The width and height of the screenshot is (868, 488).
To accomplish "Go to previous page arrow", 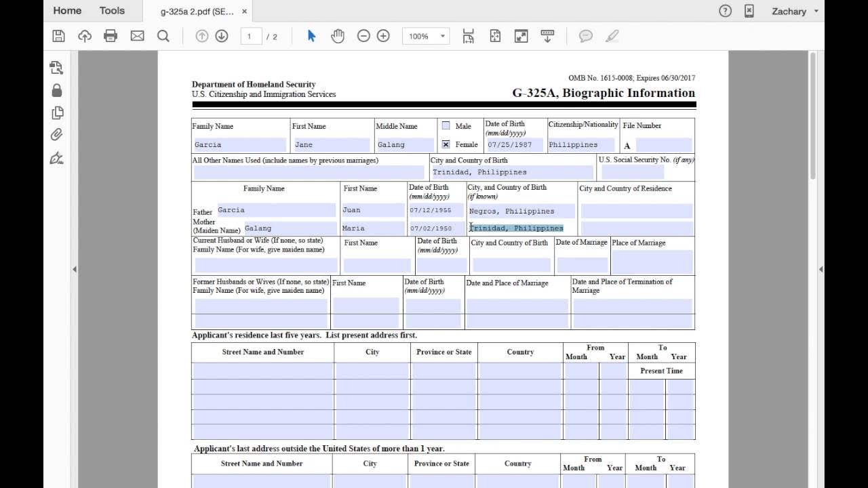I will 201,36.
